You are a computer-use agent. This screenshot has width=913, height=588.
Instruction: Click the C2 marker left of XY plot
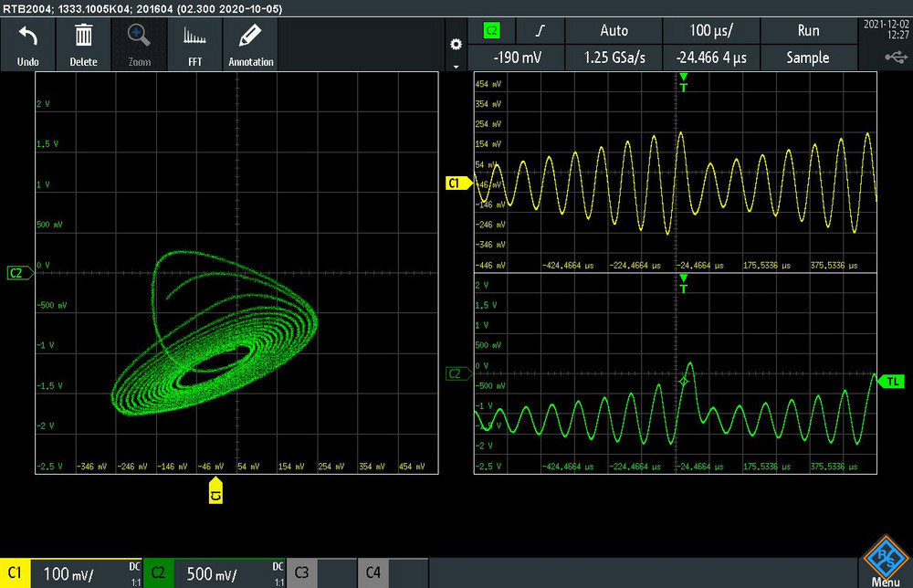tap(19, 273)
